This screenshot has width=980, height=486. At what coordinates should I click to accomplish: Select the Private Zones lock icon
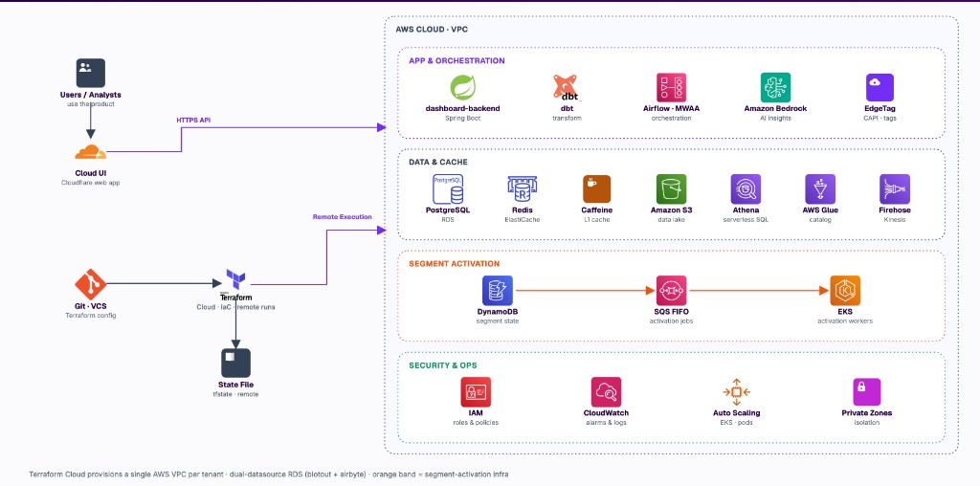[867, 392]
